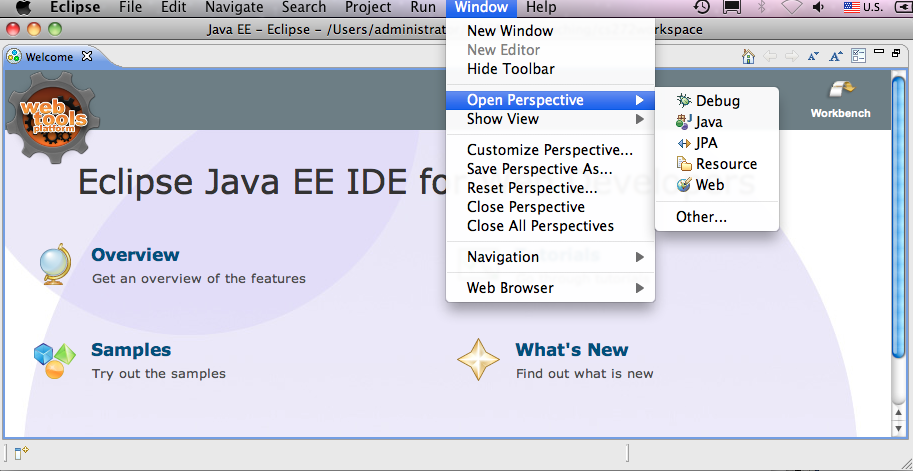Screen dimensions: 913x471
Task: Open Time Machine menu bar icon
Action: [x=702, y=8]
